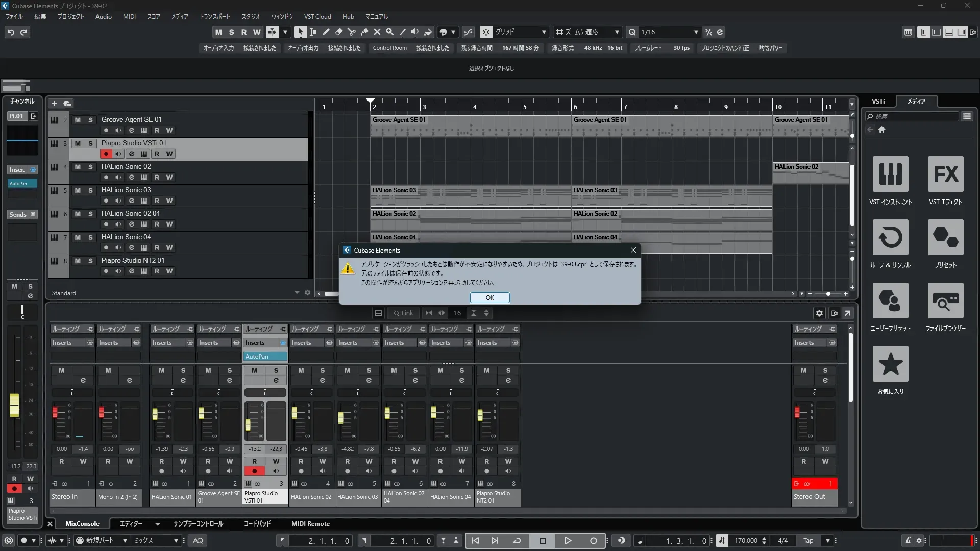The image size is (980, 551).
Task: Solo the HALion Sonic 03 track
Action: coord(90,190)
